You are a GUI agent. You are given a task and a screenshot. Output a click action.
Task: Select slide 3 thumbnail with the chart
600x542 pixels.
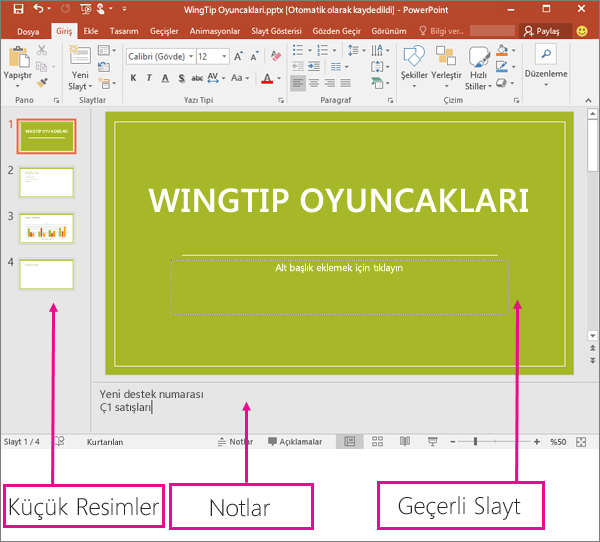pos(46,229)
